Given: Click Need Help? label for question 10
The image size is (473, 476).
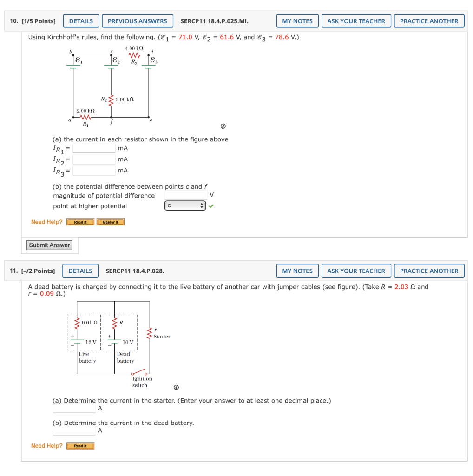Looking at the screenshot, I should pos(46,222).
